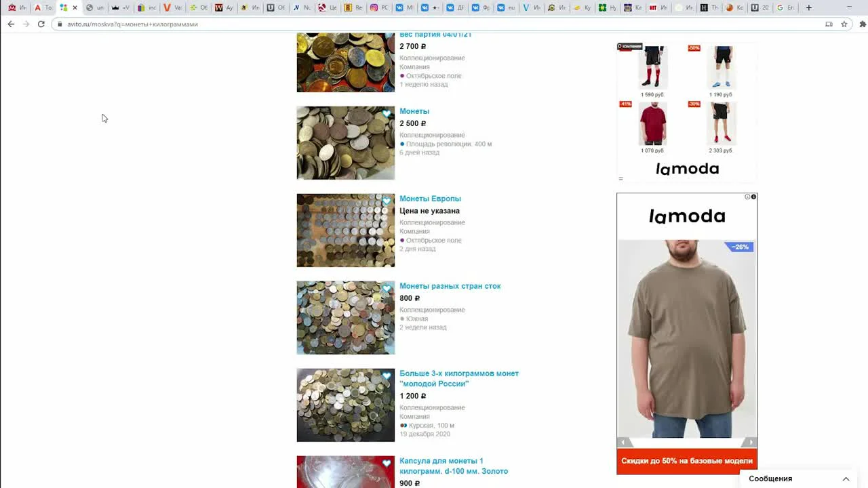Show next item in Lamoda ad carousel
This screenshot has width=868, height=488.
point(749,443)
